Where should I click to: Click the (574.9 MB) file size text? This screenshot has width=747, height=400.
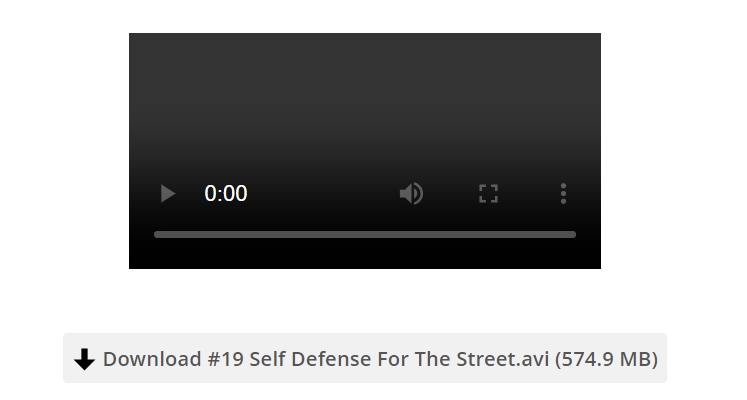(606, 360)
